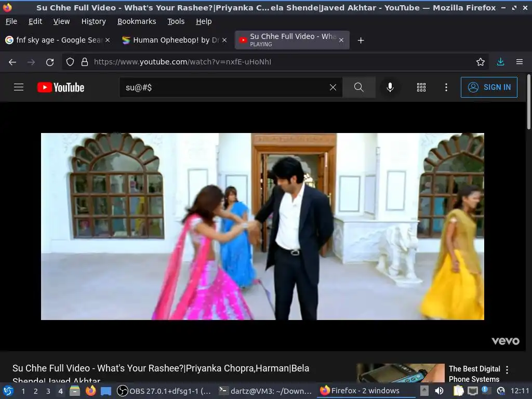Open tracking protection shield panel

coord(70,62)
